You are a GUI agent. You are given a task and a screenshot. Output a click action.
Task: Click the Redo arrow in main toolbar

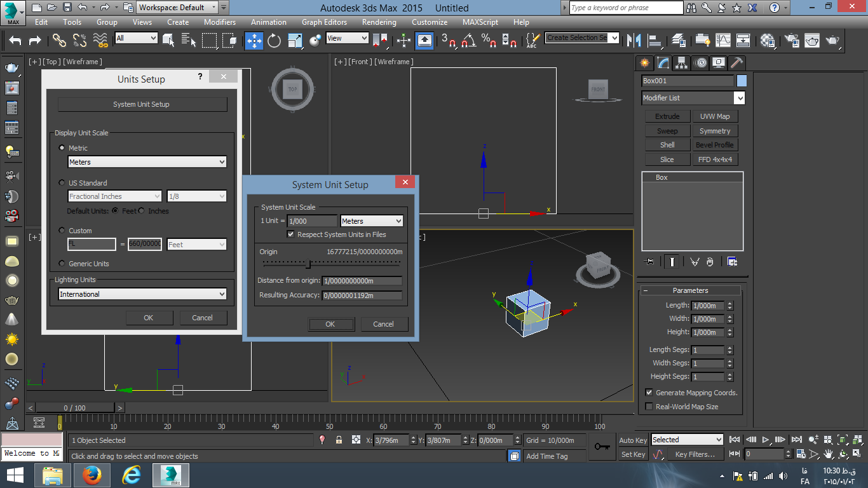(35, 41)
